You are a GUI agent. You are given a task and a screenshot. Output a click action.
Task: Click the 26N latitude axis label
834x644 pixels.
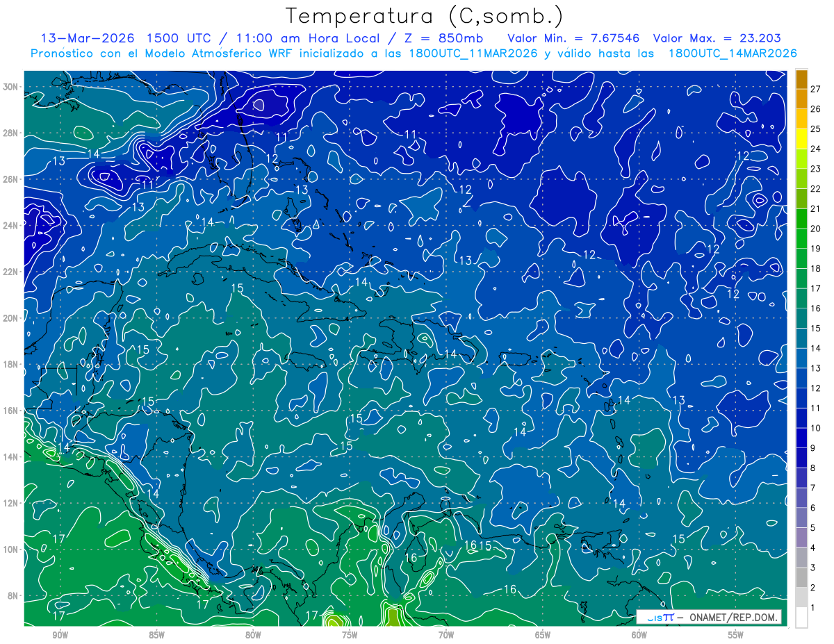coord(10,179)
